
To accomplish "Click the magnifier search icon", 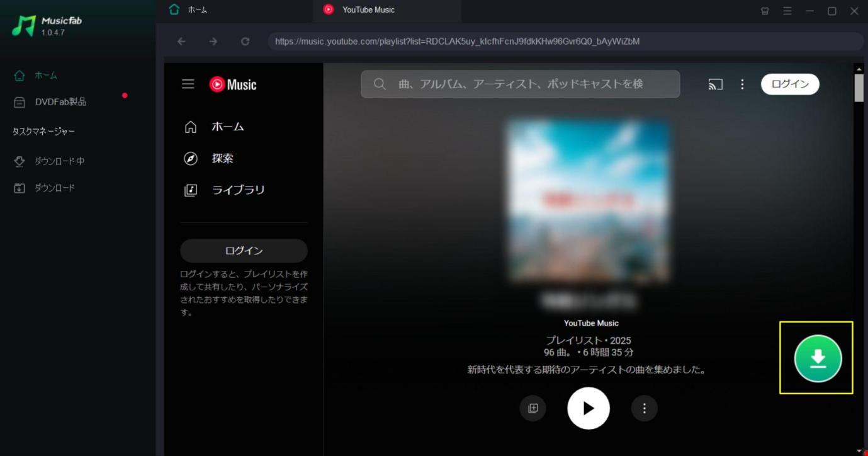I will coord(380,84).
